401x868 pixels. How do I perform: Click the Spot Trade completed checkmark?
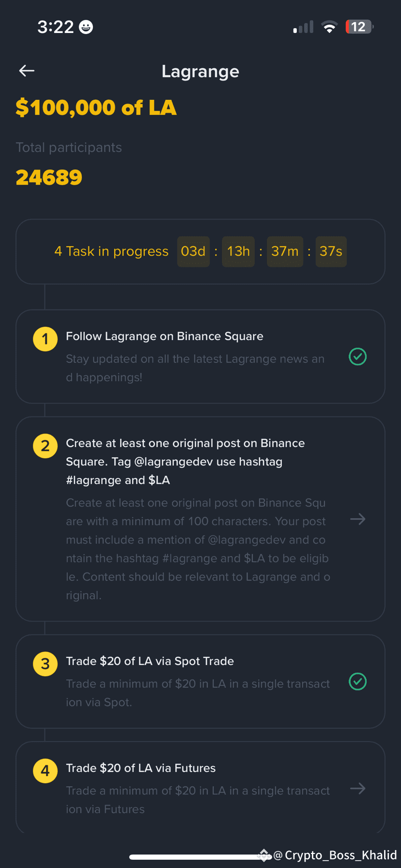[358, 682]
